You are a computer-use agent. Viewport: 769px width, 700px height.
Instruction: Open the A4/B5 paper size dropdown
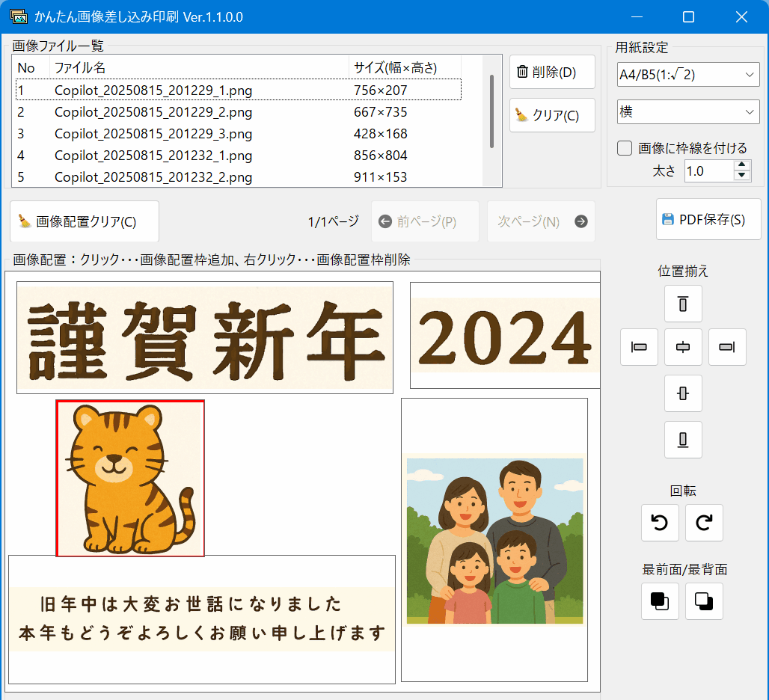(x=687, y=75)
